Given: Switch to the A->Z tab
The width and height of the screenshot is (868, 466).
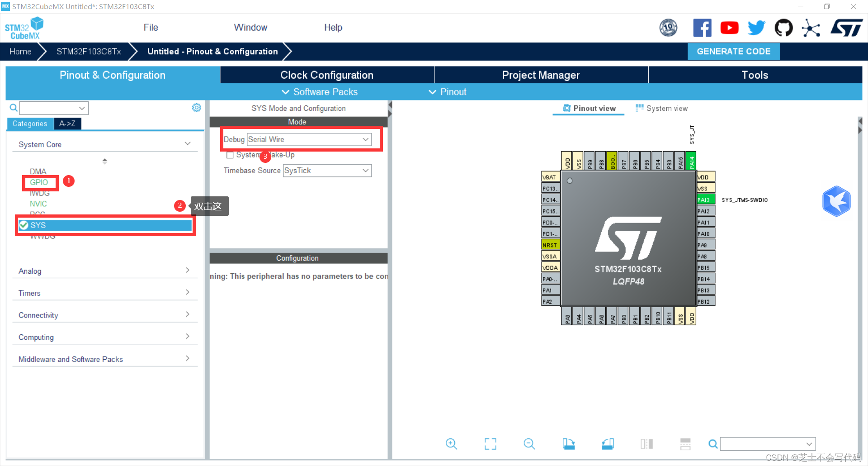Looking at the screenshot, I should tap(67, 124).
